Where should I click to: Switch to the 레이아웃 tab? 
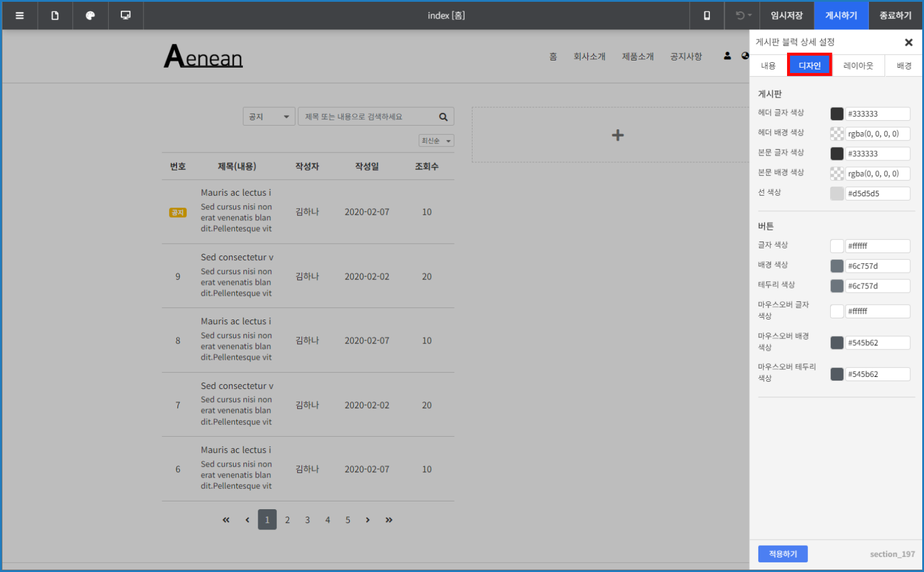tap(858, 66)
